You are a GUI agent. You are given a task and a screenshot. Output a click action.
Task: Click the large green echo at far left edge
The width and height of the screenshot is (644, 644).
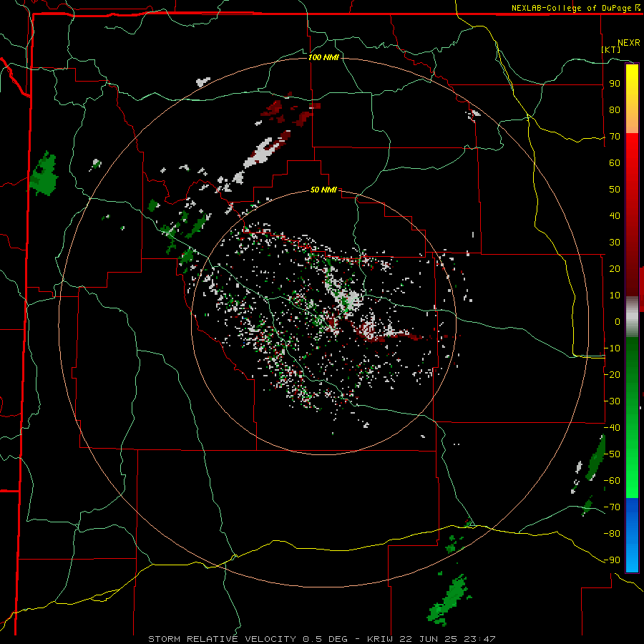[x=44, y=174]
